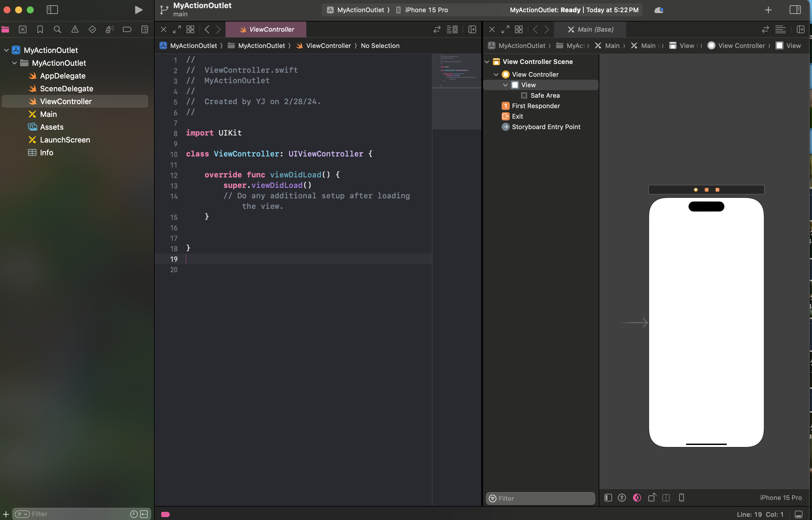Click iPhone 15 Pro run destination

click(426, 10)
